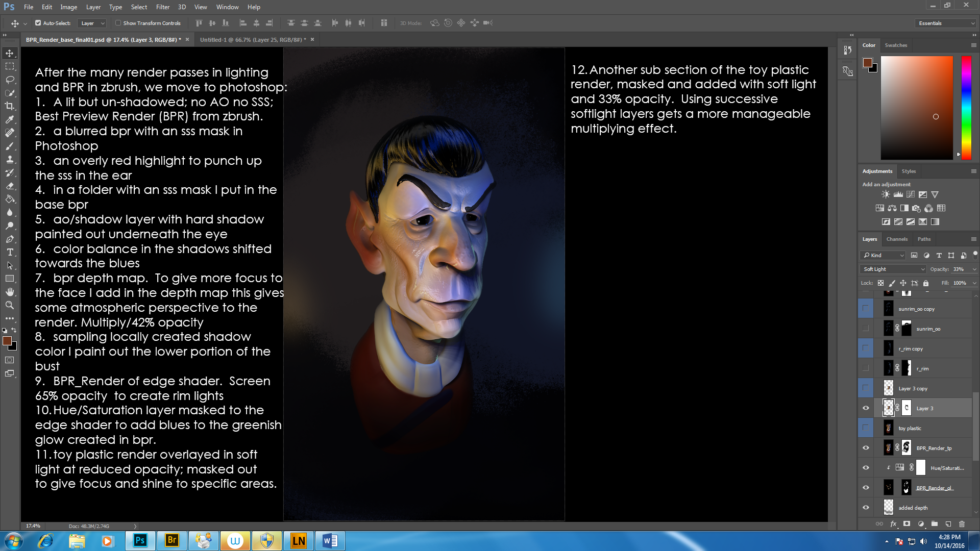
Task: Click the foreground color swatch in Color panel
Action: [867, 62]
